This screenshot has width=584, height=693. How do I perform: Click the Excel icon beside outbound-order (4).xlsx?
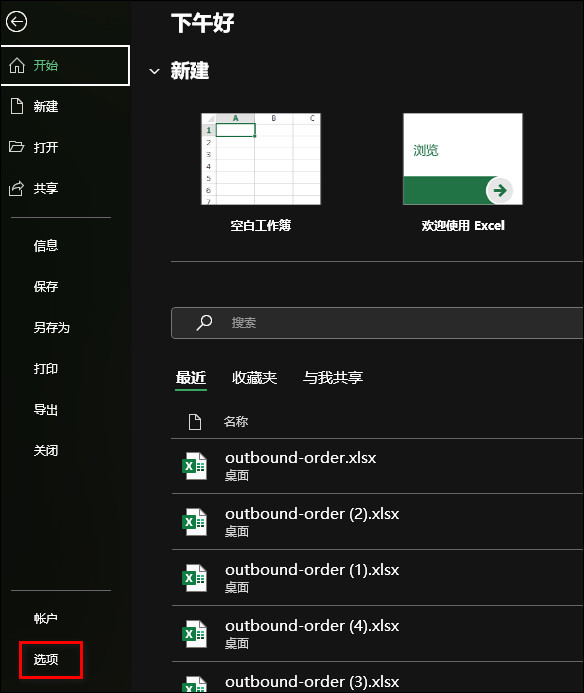click(x=195, y=634)
